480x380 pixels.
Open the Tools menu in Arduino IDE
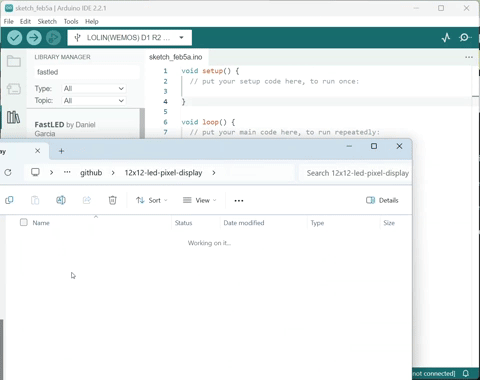(x=71, y=21)
